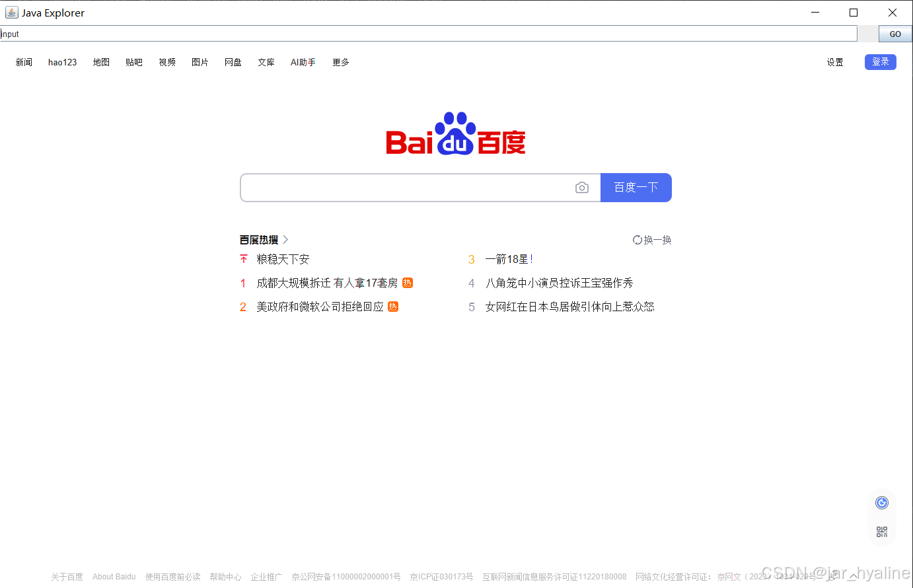Open the 新闻 navigation link
The width and height of the screenshot is (913, 588).
(x=24, y=62)
